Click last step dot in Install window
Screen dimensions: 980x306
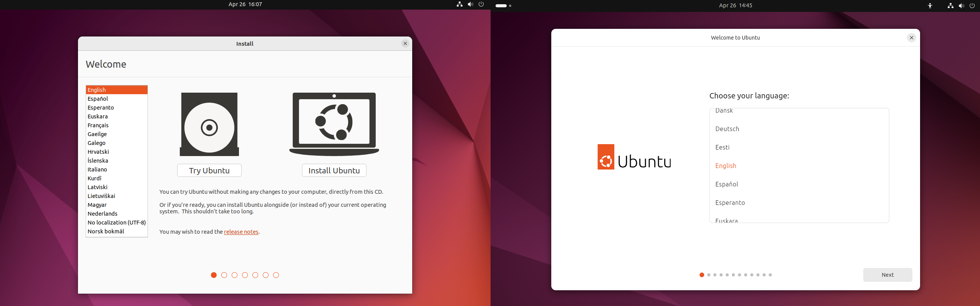276,275
